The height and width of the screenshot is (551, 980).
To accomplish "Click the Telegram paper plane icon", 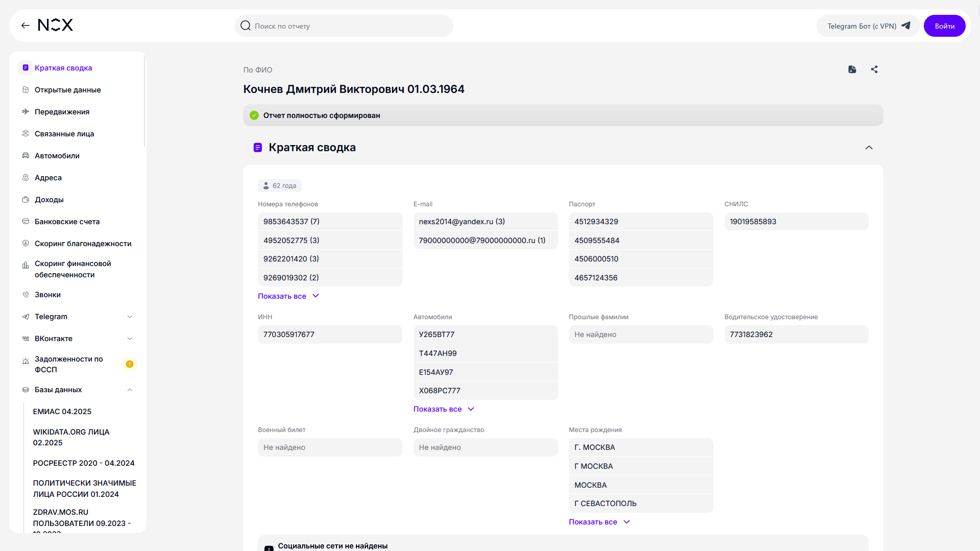I will tap(906, 26).
